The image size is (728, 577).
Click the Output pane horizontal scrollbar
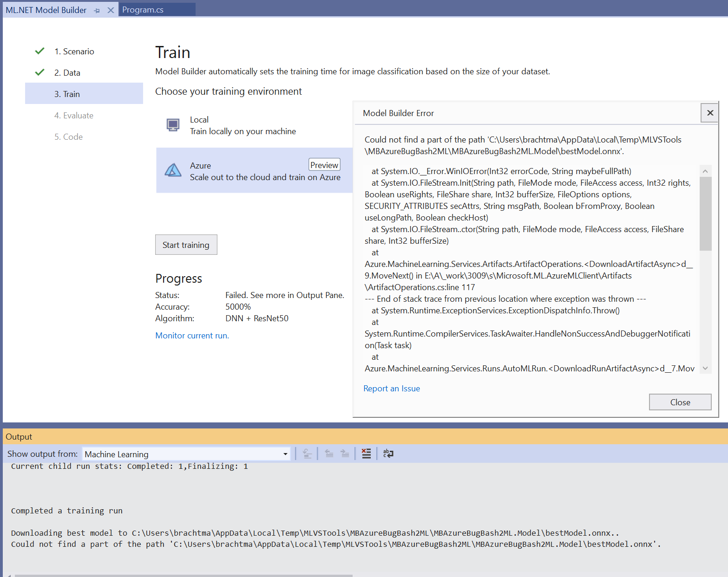[x=184, y=576]
